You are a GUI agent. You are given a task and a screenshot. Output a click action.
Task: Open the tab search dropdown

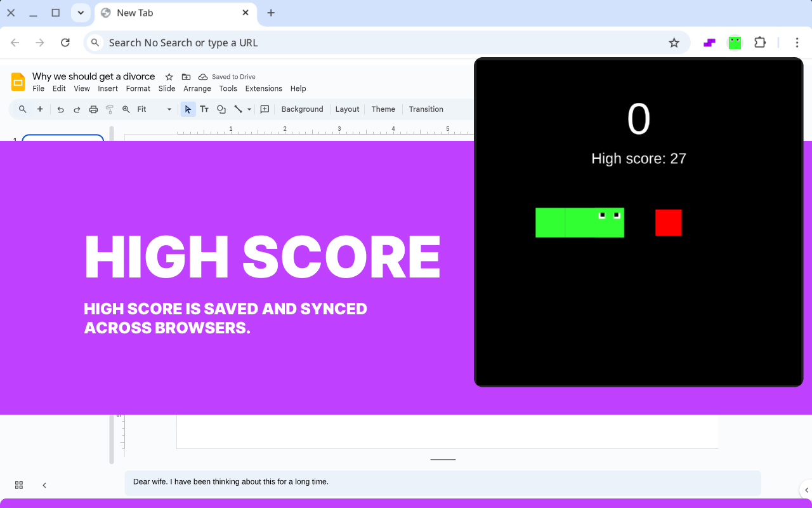point(81,13)
